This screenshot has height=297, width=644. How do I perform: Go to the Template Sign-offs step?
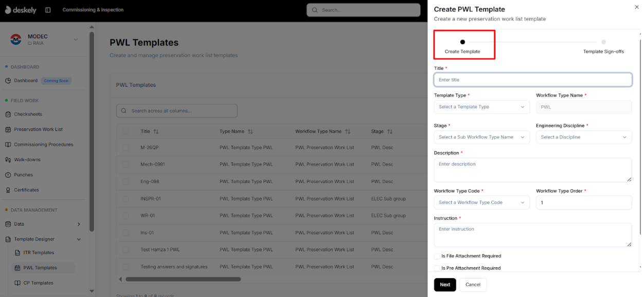point(603,45)
